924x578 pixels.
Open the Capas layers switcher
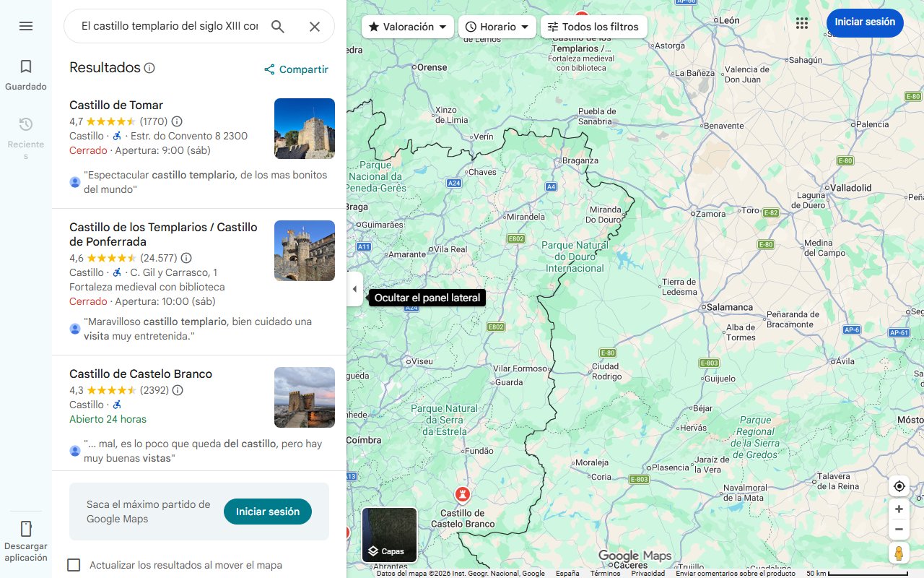(x=390, y=535)
